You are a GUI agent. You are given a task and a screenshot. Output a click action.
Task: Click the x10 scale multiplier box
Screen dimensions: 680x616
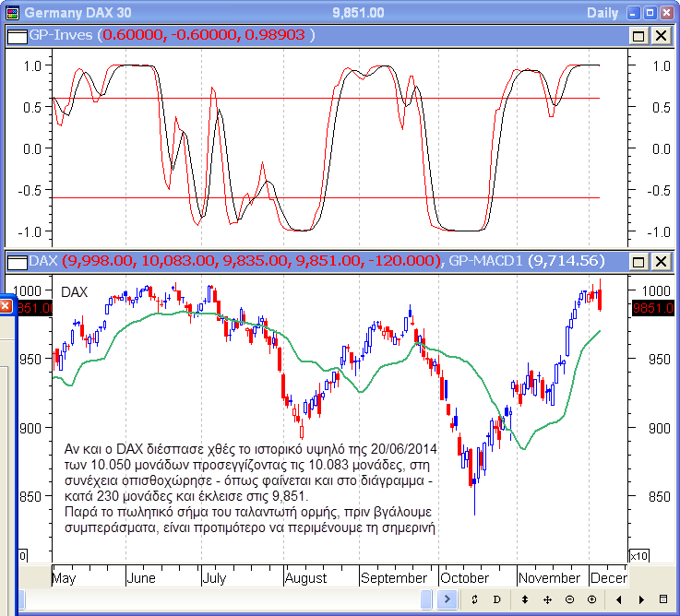pyautogui.click(x=638, y=555)
